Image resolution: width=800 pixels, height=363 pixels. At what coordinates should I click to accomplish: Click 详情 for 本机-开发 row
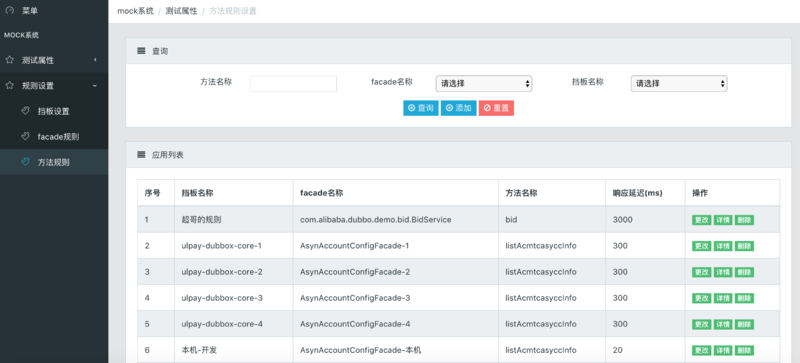(723, 350)
